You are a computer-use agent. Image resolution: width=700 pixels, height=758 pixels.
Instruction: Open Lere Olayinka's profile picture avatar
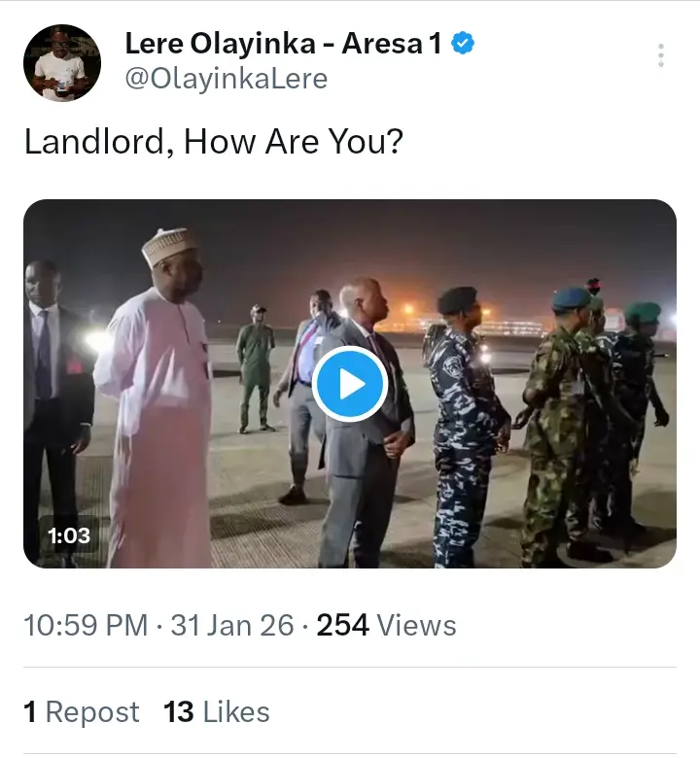[62, 64]
